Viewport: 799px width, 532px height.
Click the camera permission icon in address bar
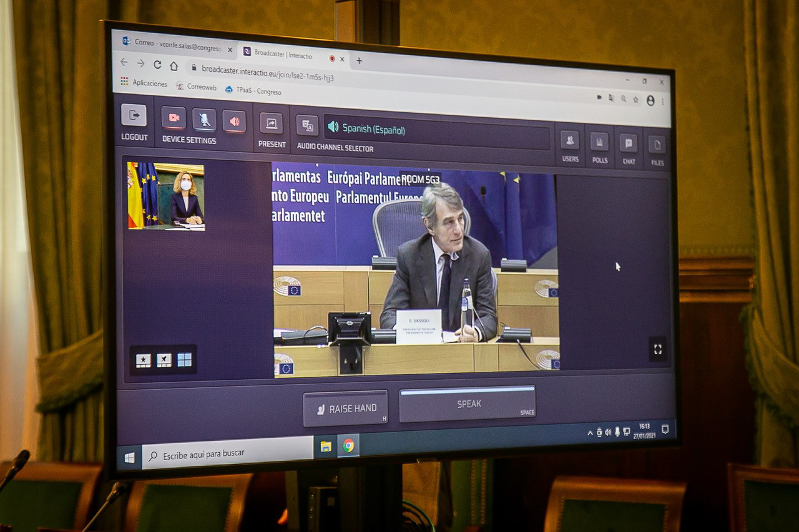[599, 97]
